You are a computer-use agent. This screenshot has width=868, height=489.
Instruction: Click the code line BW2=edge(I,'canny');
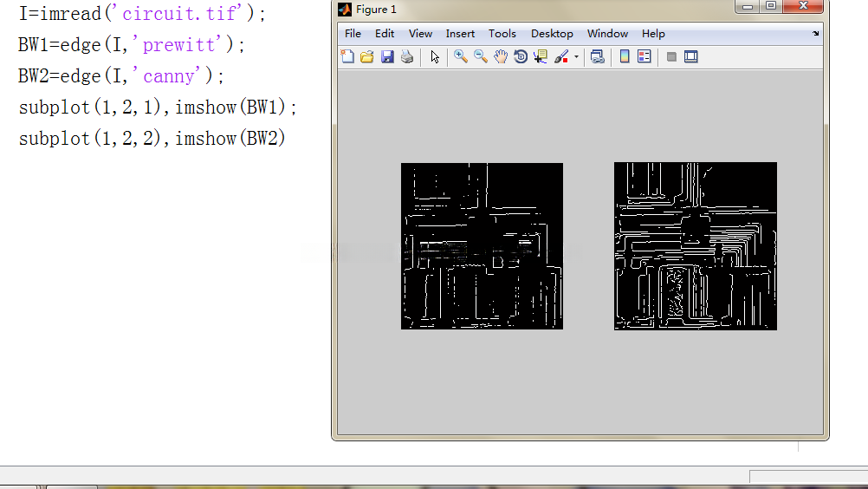click(120, 75)
